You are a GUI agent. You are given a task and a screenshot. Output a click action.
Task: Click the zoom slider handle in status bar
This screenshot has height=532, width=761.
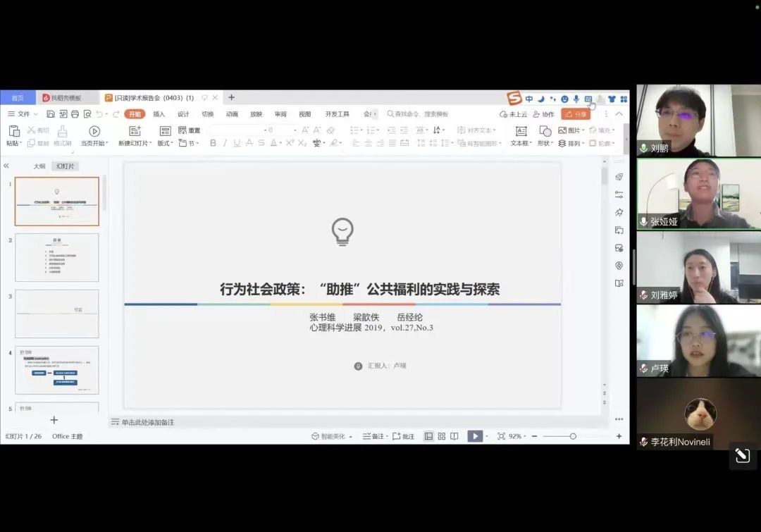(x=573, y=436)
